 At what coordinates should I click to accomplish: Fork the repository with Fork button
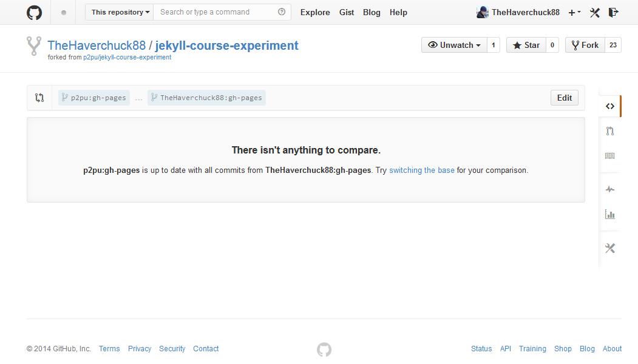[585, 45]
